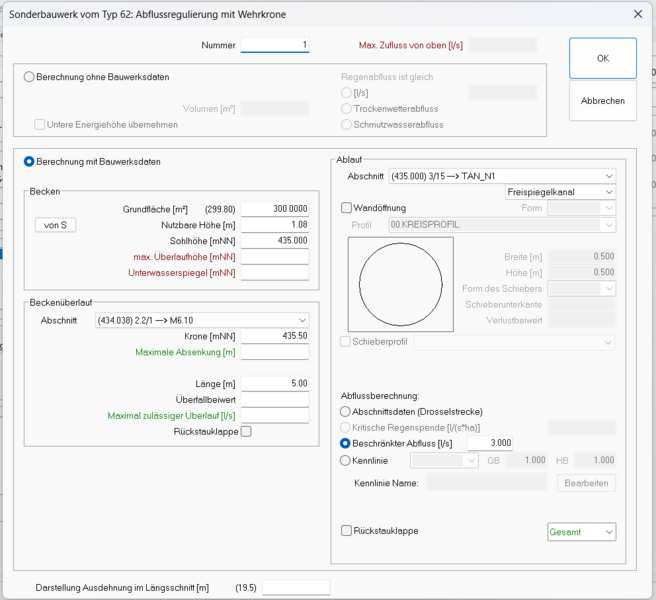The height and width of the screenshot is (600, 656).
Task: Open the Kennlinie type dropdown
Action: pos(444,461)
